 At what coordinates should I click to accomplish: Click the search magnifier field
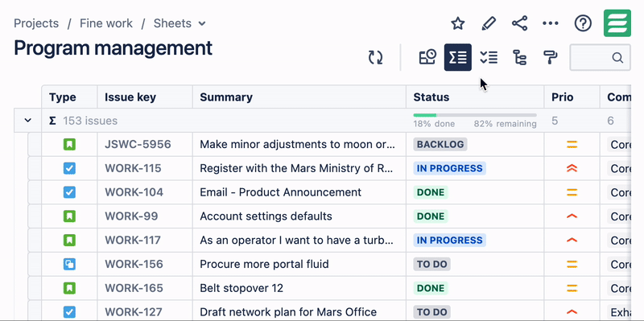(601, 57)
